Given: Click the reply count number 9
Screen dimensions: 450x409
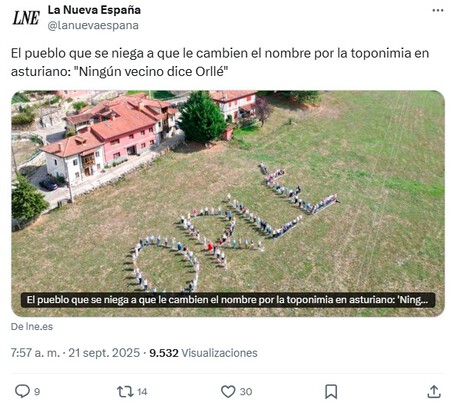Looking at the screenshot, I should (37, 392).
